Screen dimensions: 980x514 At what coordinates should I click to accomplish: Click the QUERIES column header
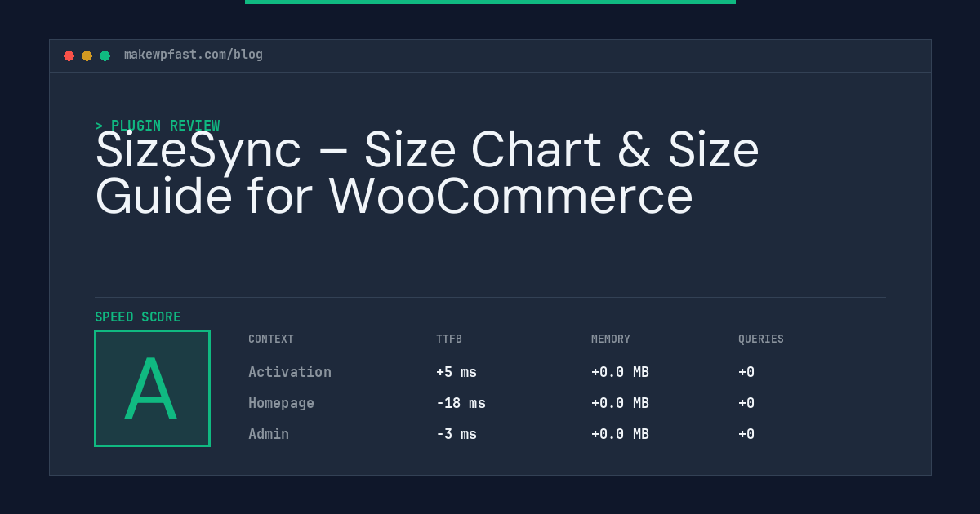click(x=761, y=339)
